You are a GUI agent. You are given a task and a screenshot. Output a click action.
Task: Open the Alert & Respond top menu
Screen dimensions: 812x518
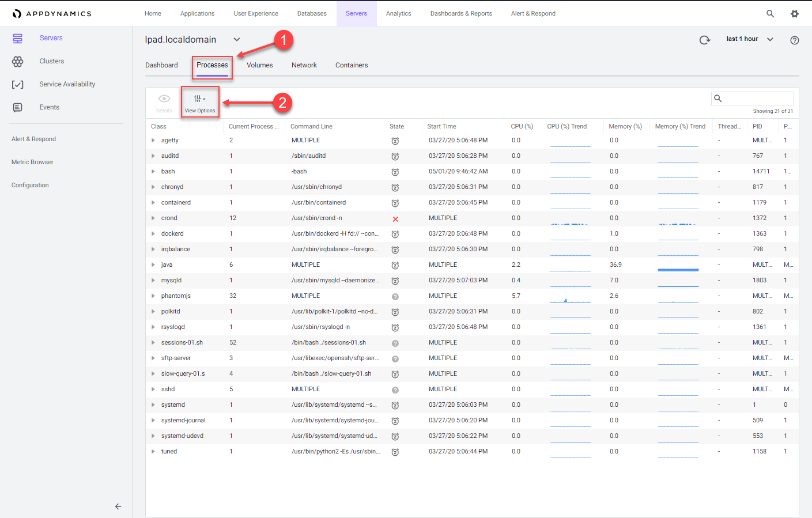coord(533,14)
